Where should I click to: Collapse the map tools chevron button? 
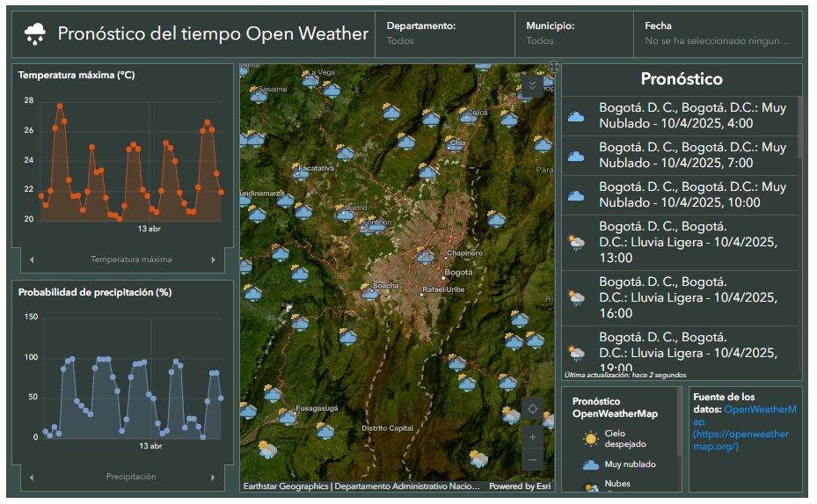pos(533,85)
